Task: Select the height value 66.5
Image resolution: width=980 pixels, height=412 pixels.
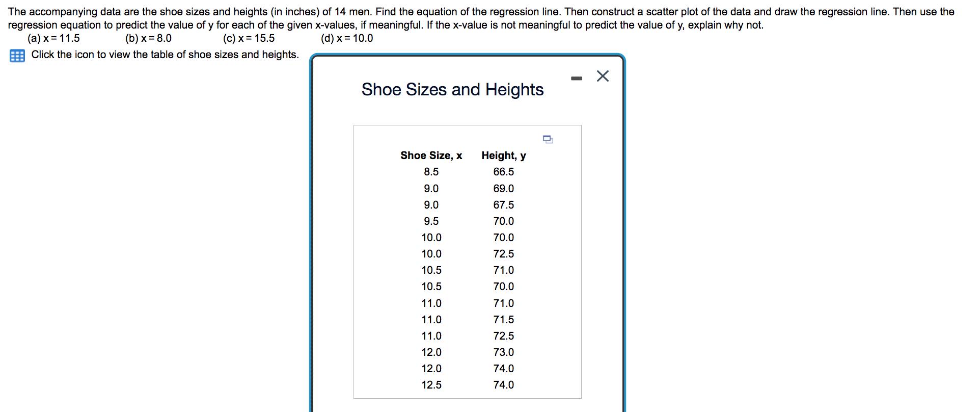Action: [503, 172]
